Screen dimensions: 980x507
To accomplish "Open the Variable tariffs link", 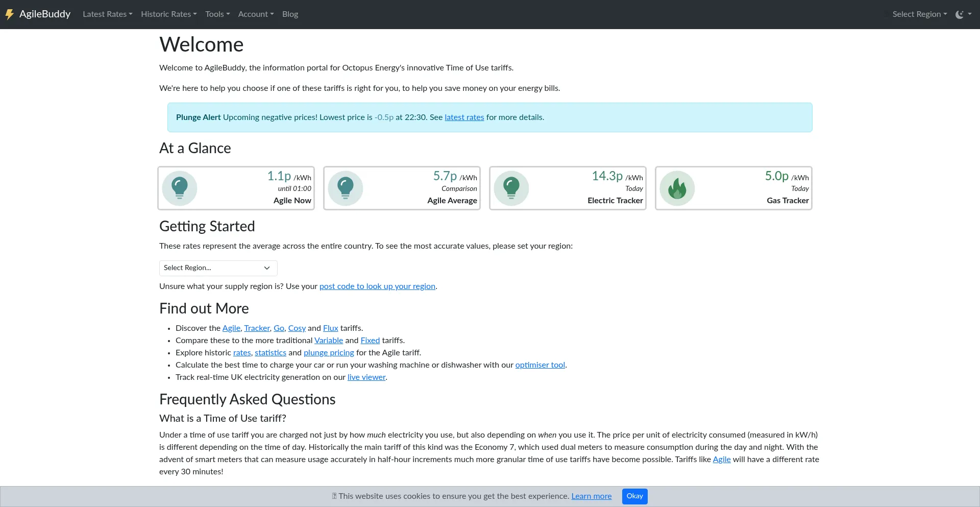I will [x=329, y=341].
